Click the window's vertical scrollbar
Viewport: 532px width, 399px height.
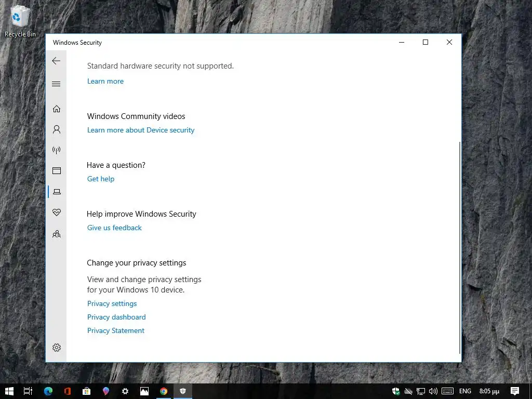(x=460, y=248)
